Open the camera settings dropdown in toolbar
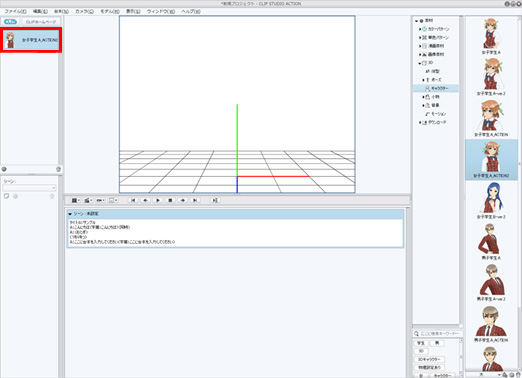This screenshot has height=378, width=522. click(88, 200)
